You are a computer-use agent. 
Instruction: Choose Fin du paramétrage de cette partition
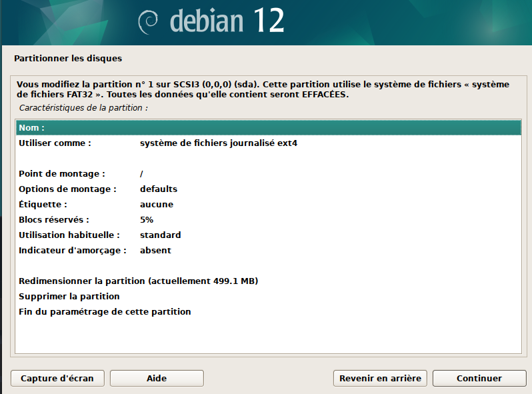point(269,311)
